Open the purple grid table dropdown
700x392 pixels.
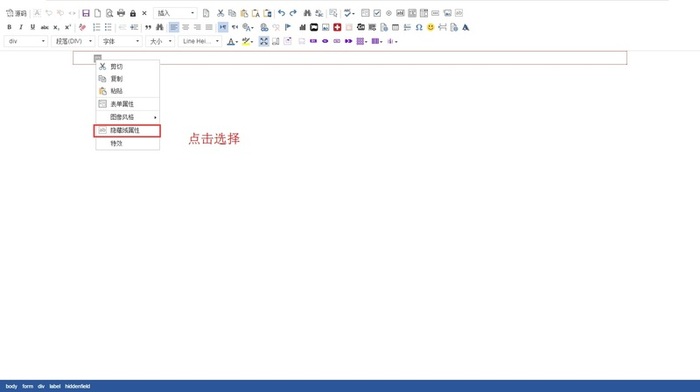coord(362,42)
